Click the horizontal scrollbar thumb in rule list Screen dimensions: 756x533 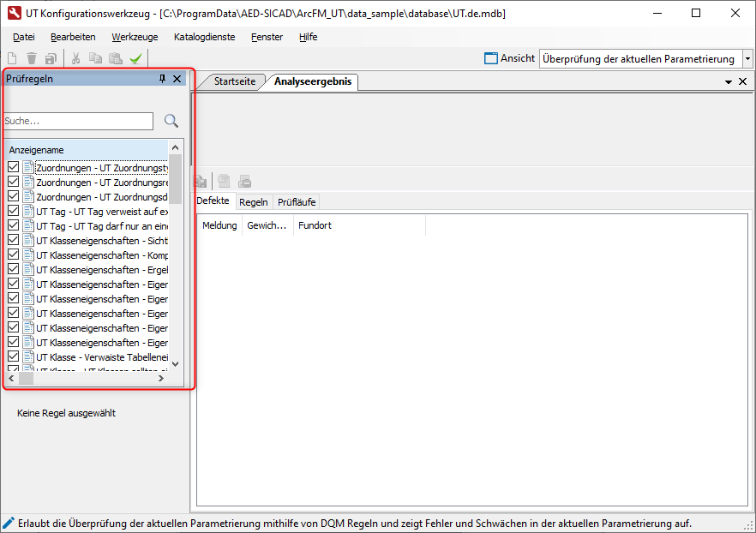(26, 379)
